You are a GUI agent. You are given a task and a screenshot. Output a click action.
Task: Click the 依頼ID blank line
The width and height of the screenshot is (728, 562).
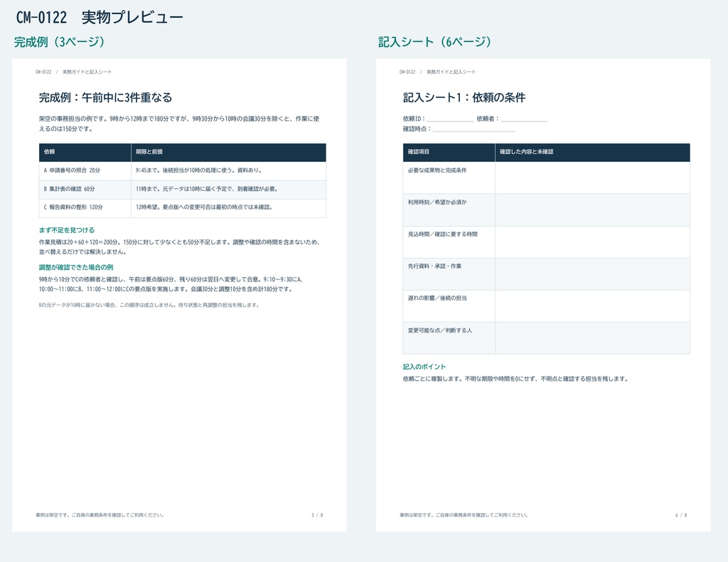point(450,120)
